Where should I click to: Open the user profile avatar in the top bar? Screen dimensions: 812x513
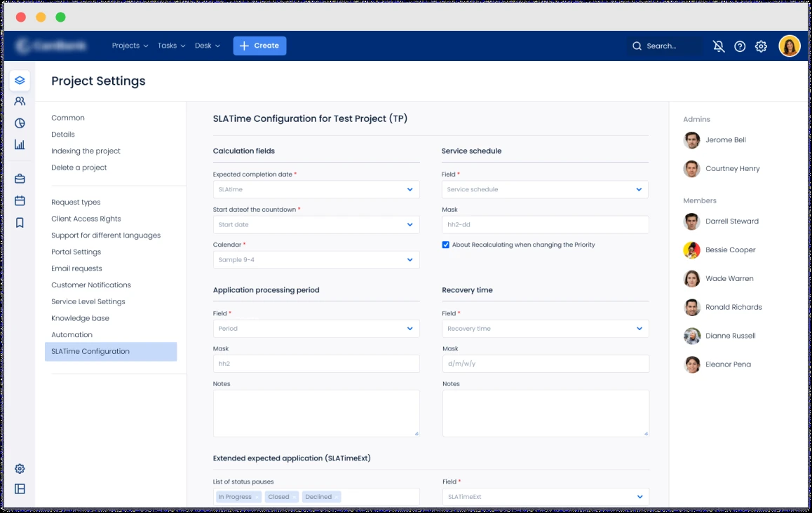[x=790, y=46]
